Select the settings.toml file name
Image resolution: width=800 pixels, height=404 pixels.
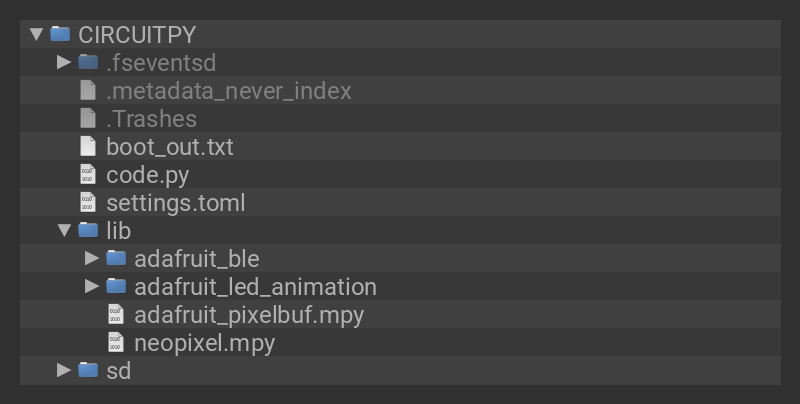[x=175, y=202]
